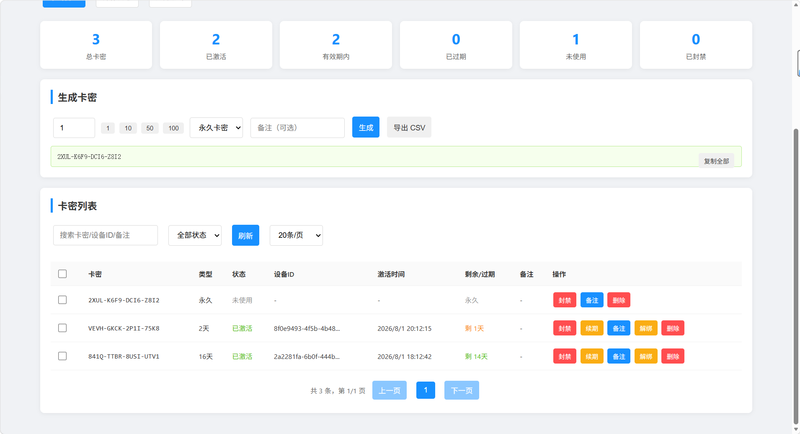800x434 pixels.
Task: Click 解绑 for card 841Q-TTBR-8USI-UTV1
Action: (646, 356)
